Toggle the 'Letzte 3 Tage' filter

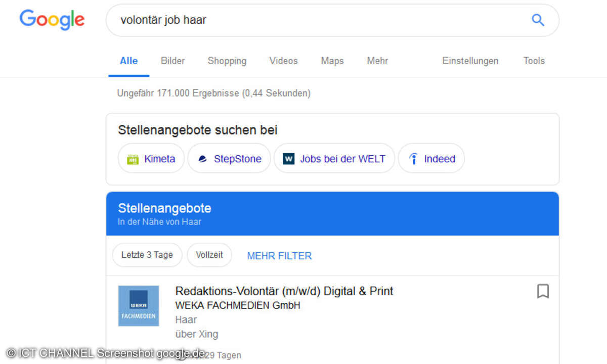pyautogui.click(x=147, y=255)
